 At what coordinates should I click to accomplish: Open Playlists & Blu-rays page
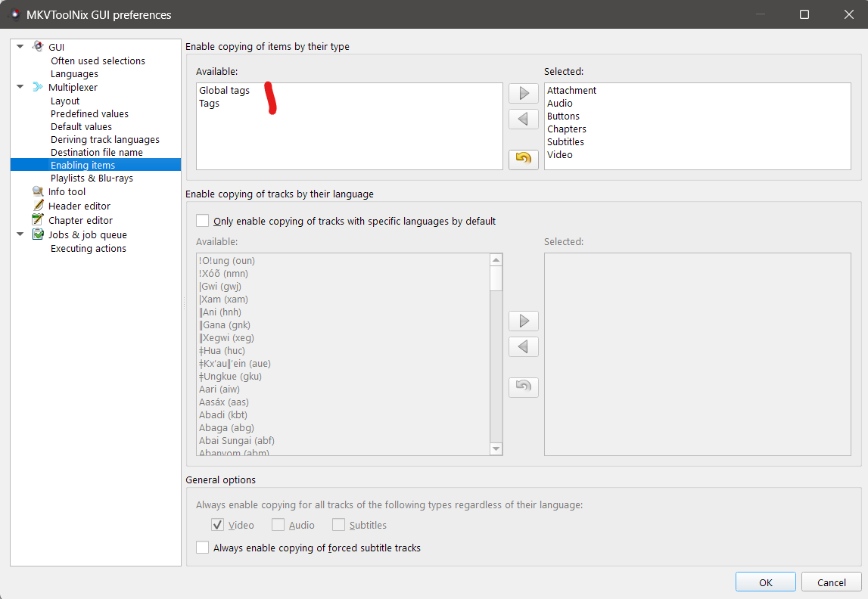92,178
